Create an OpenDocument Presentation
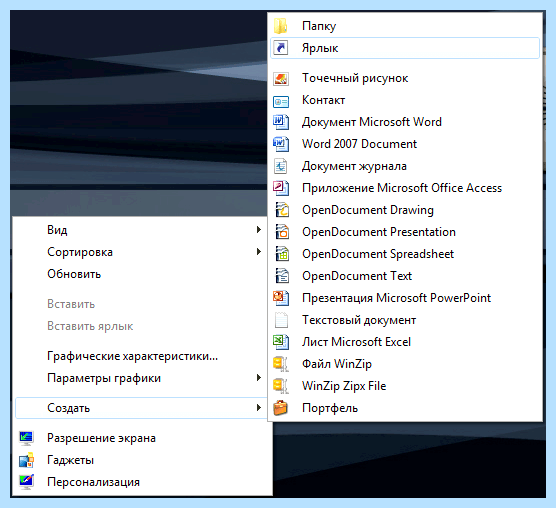Screen dimensions: 556x508 405,232
